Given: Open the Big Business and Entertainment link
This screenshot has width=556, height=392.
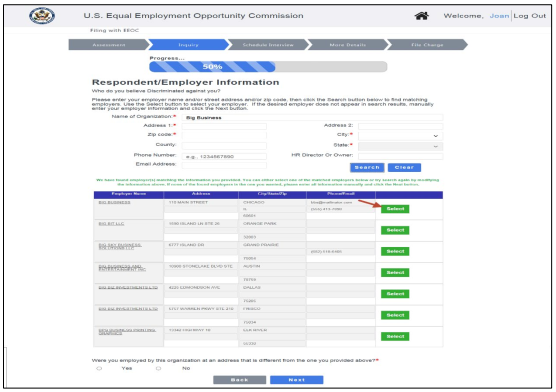Looking at the screenshot, I should coord(122,268).
